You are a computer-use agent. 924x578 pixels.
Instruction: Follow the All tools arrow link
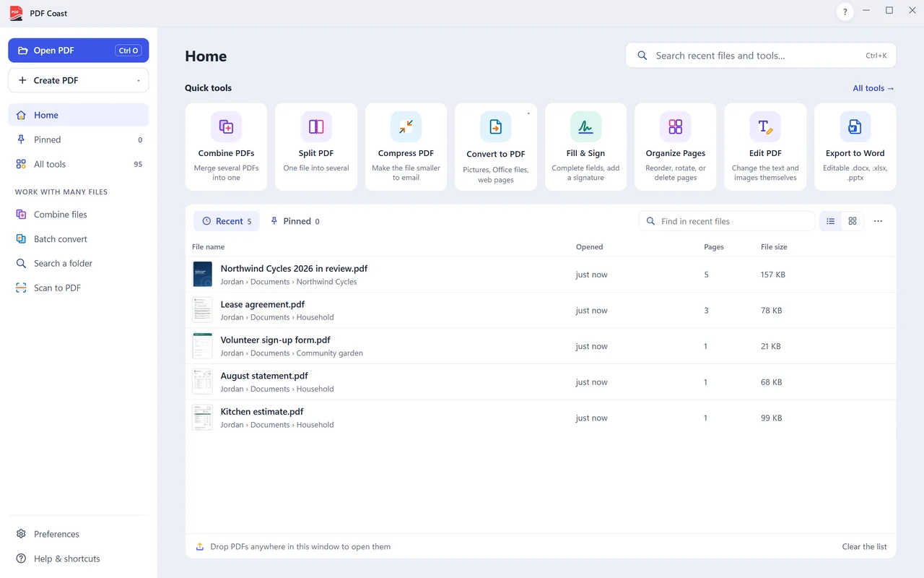(873, 88)
